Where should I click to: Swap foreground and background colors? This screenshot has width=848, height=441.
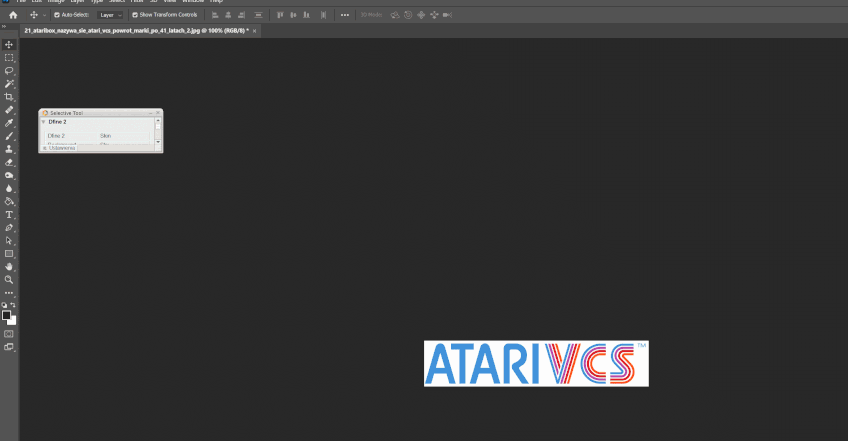click(13, 305)
